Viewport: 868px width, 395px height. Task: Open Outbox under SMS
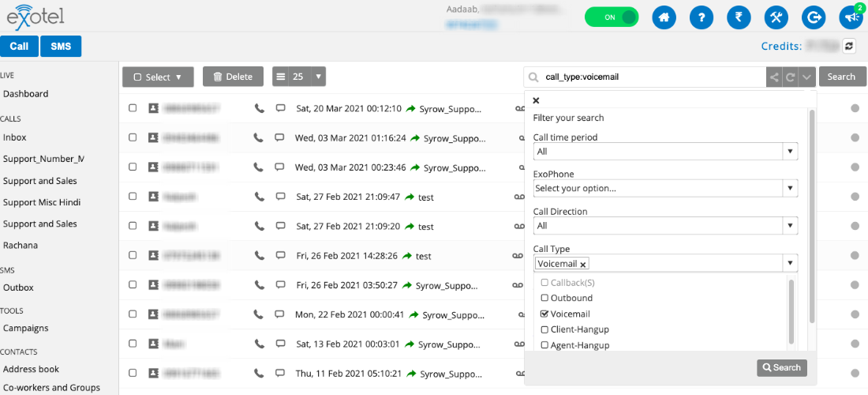pyautogui.click(x=18, y=288)
